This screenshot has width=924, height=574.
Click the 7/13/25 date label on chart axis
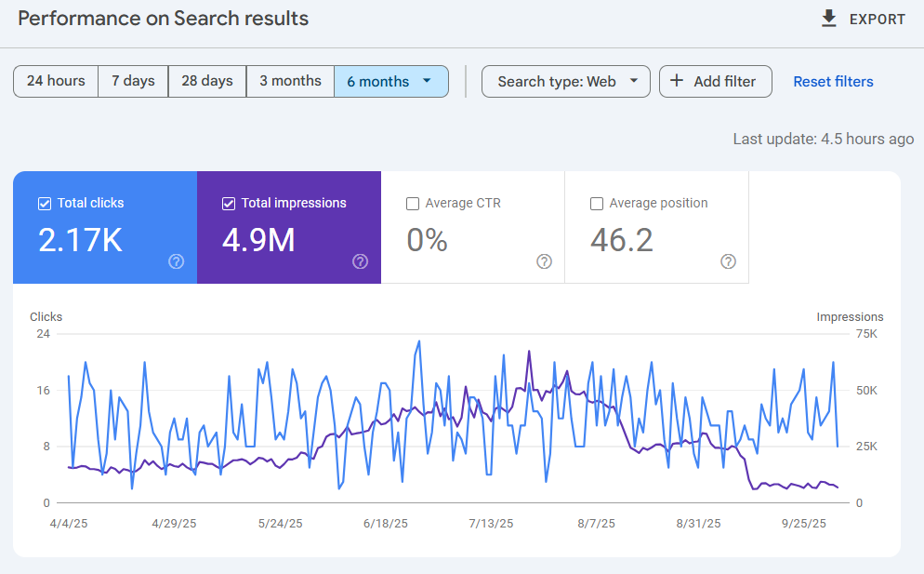[491, 524]
